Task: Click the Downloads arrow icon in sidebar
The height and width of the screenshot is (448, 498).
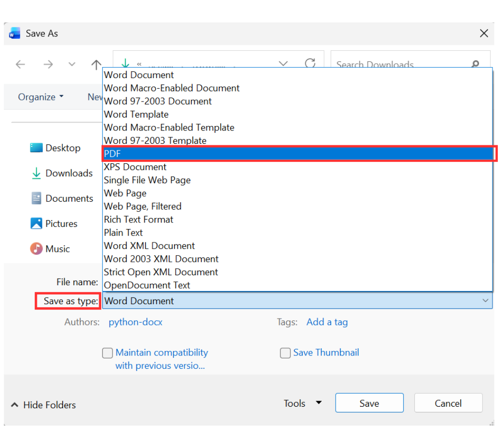Action: tap(36, 173)
